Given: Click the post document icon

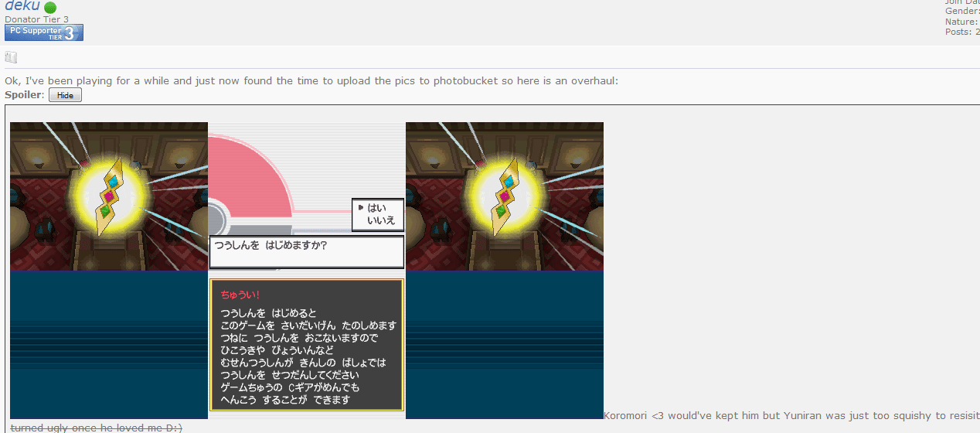Looking at the screenshot, I should [11, 57].
